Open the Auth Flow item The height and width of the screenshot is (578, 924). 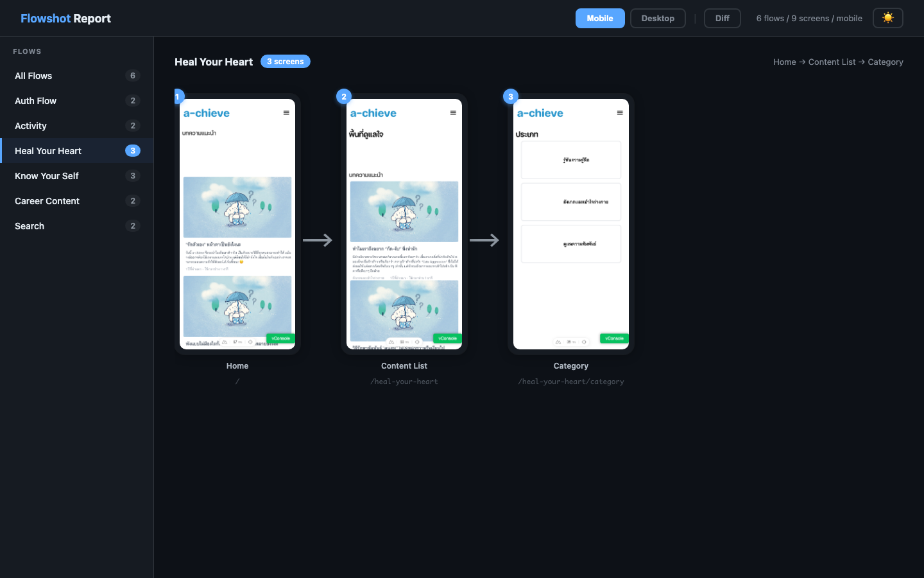click(77, 101)
